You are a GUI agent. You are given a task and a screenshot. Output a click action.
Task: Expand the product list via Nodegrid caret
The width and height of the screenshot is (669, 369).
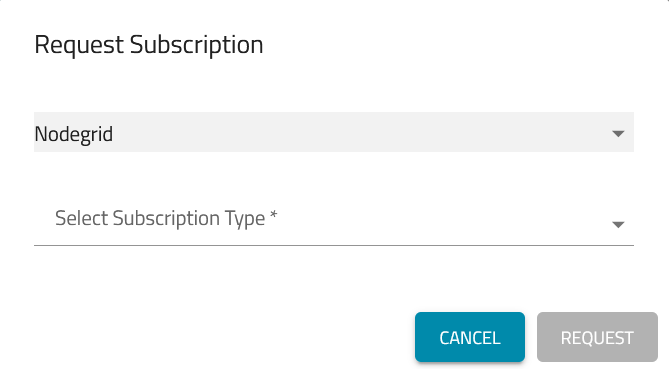click(x=618, y=134)
